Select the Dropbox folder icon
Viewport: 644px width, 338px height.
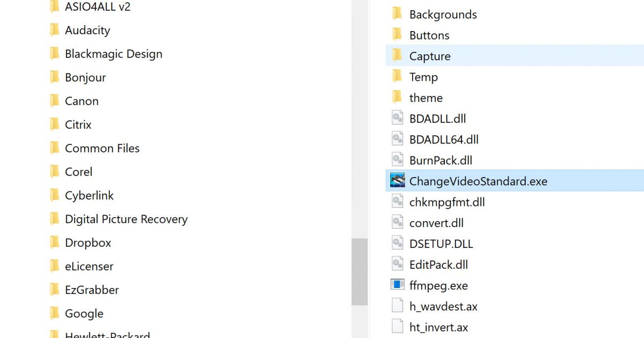pyautogui.click(x=54, y=243)
